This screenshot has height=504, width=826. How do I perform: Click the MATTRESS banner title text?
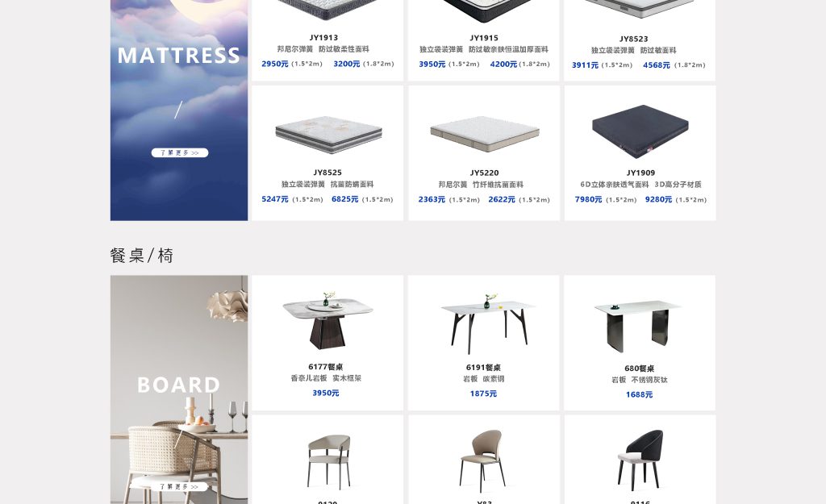tap(178, 56)
